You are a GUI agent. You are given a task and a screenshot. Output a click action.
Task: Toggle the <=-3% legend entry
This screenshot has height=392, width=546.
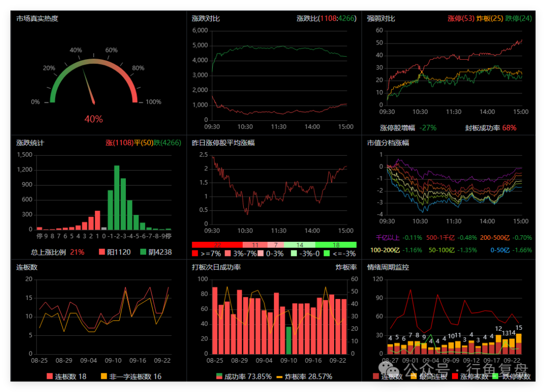pos(340,253)
